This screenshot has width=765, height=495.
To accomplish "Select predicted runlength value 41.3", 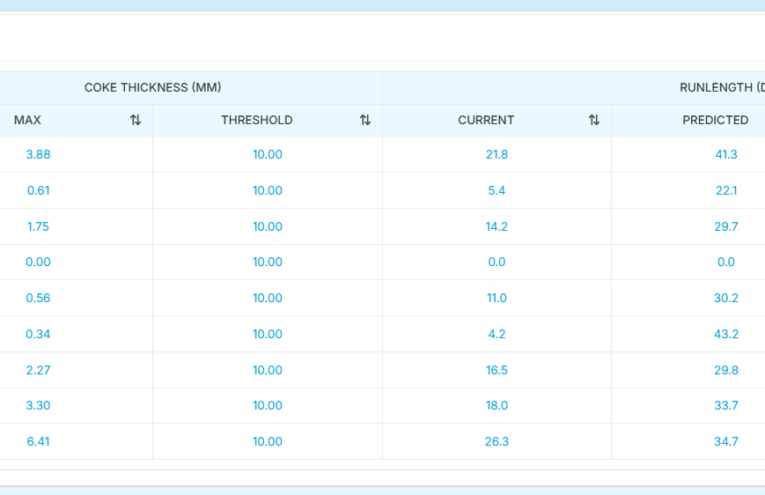I will [726, 155].
